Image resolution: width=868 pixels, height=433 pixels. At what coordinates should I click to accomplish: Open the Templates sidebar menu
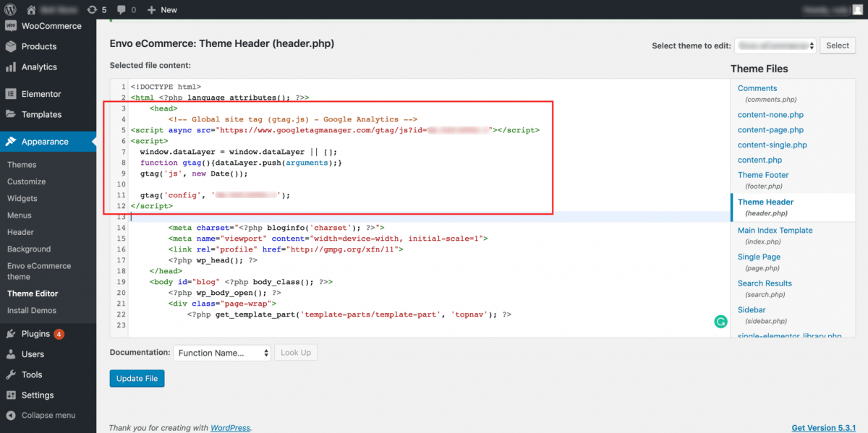[48, 114]
